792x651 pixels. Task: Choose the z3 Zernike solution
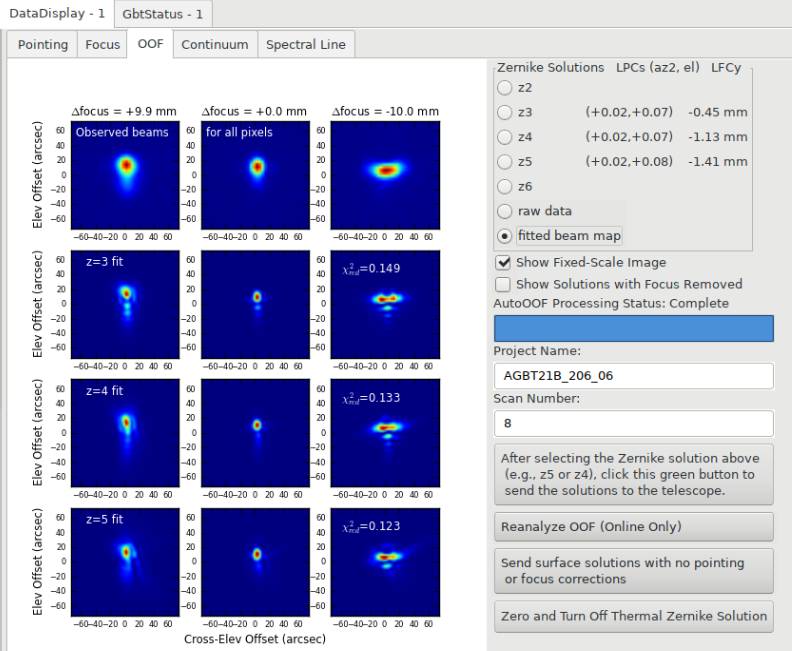pos(505,112)
